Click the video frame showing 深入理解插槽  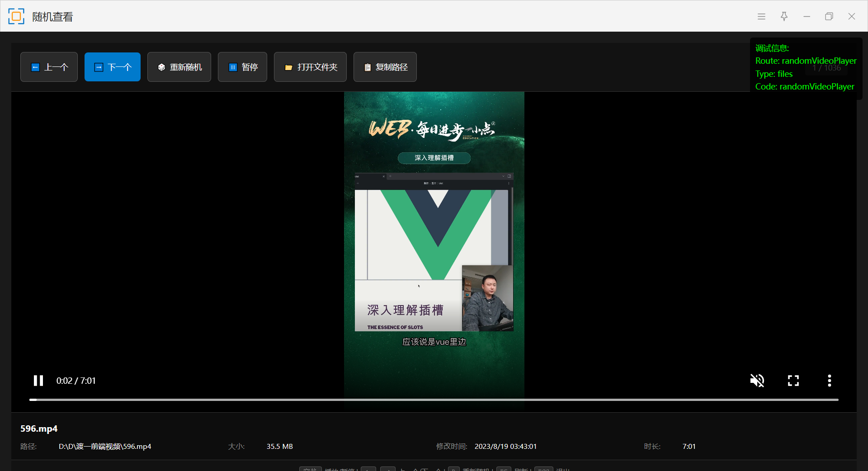434,251
